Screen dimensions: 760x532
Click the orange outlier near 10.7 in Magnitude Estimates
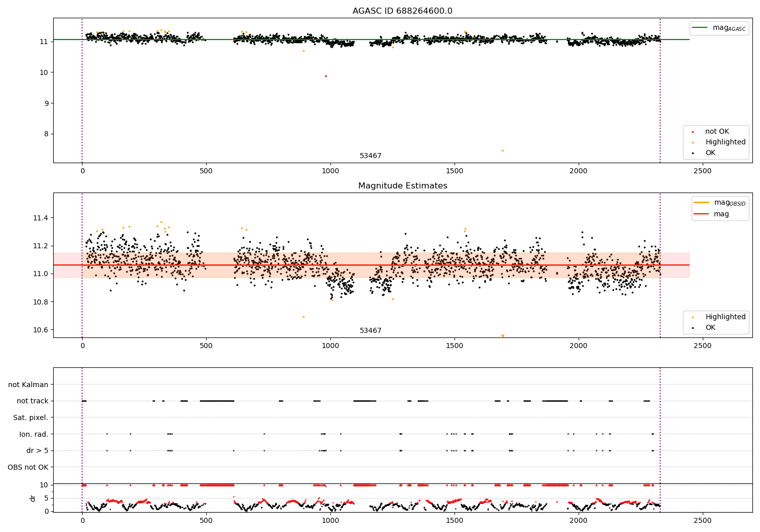pos(303,317)
